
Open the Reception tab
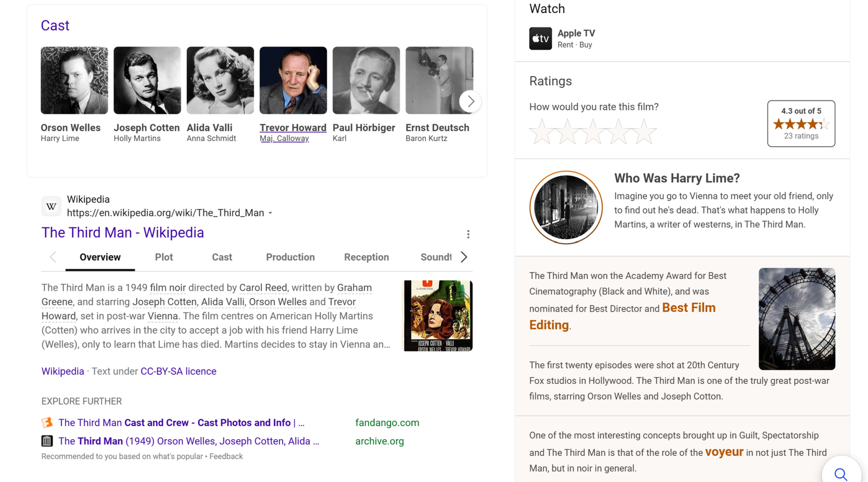366,257
